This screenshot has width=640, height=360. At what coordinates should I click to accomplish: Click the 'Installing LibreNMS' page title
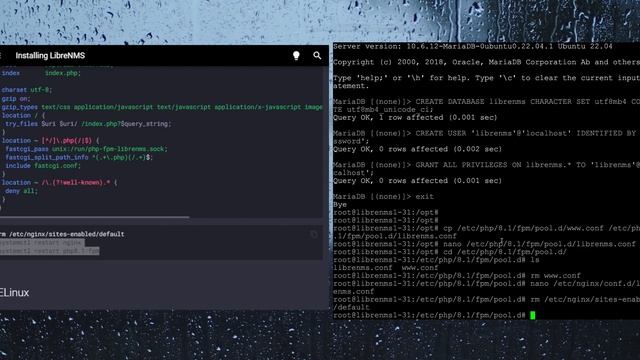point(50,56)
